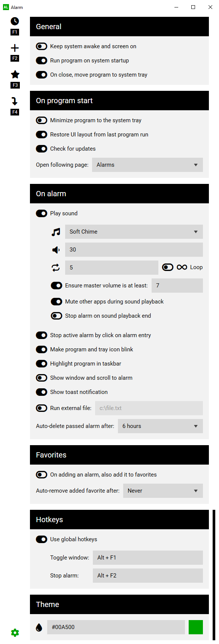Image resolution: width=219 pixels, height=644 pixels.
Task: Open the Alarms page clock icon
Action: click(15, 21)
